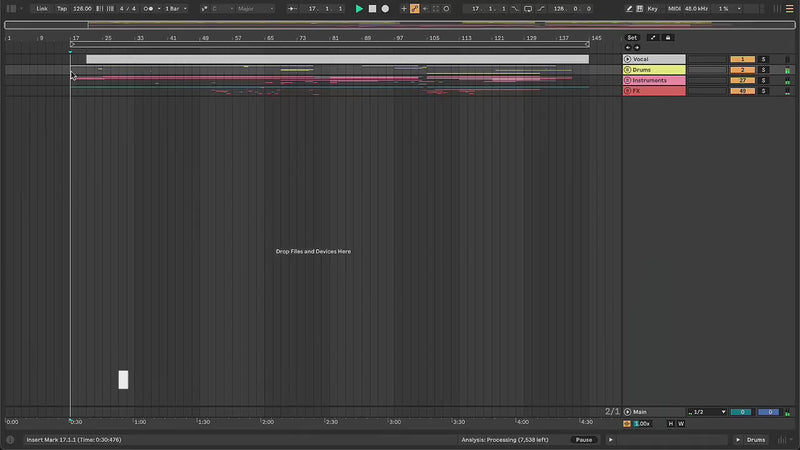Unfold the Instruments group track
The image size is (800, 450).
(x=628, y=80)
